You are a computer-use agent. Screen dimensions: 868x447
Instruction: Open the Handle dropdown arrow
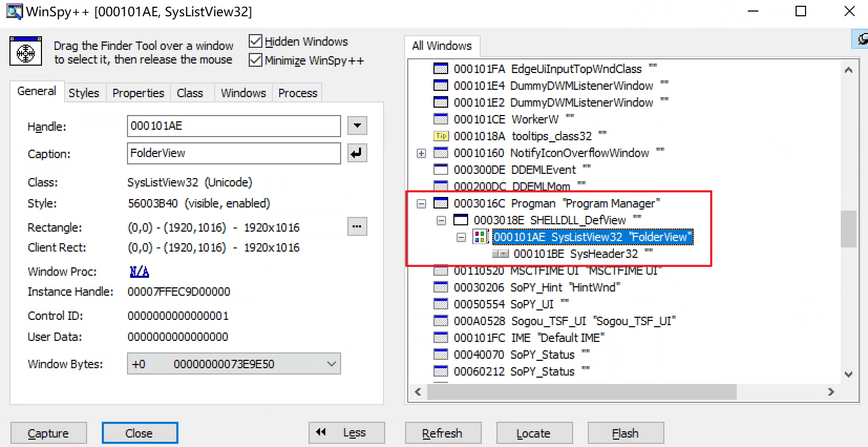click(357, 126)
